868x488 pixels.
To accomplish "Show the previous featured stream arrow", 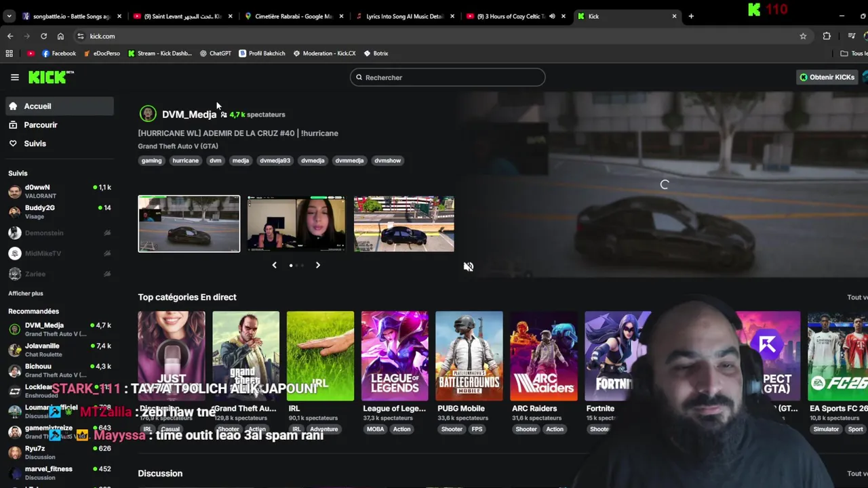I will 274,265.
